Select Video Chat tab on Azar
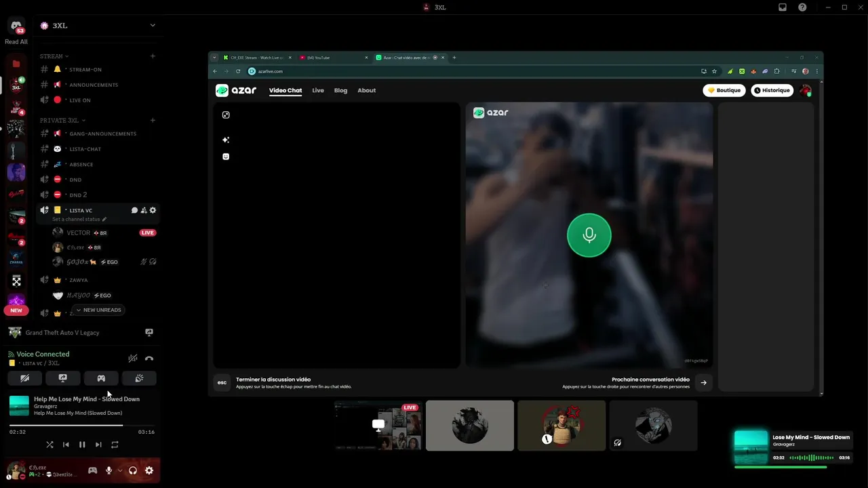Screen dimensions: 868x488 tap(285, 90)
